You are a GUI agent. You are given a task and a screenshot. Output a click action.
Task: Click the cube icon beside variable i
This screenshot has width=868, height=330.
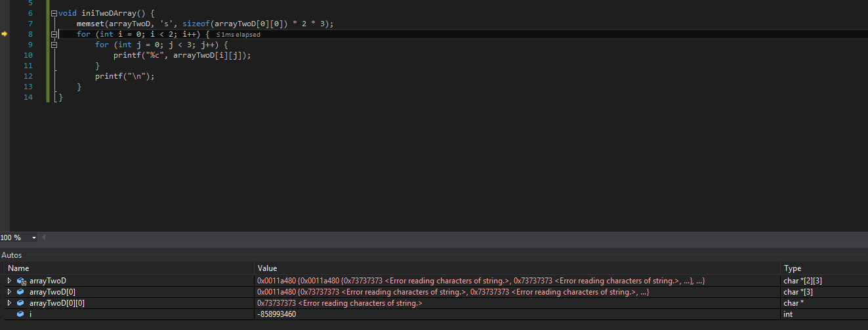pyautogui.click(x=21, y=314)
